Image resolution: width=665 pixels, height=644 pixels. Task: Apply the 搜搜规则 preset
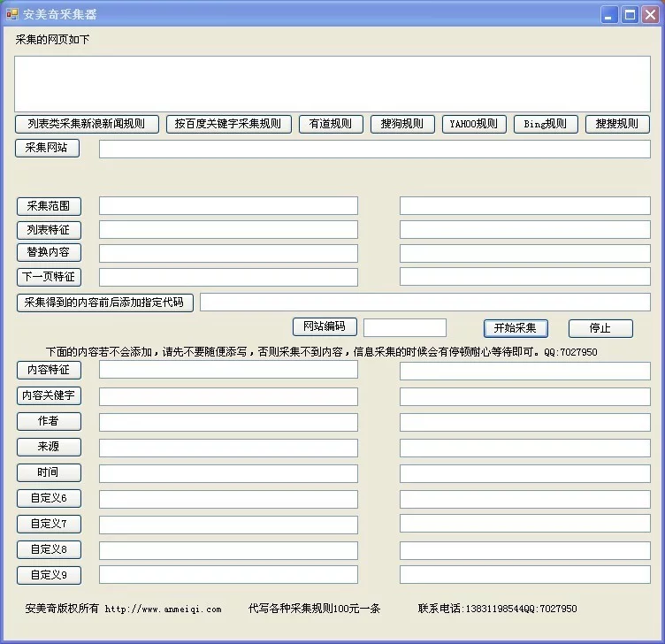click(617, 124)
